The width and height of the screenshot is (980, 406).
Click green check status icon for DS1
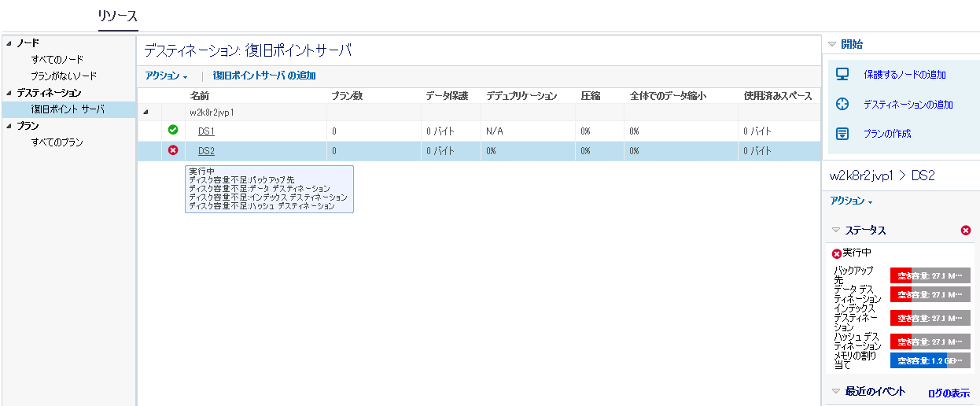173,130
